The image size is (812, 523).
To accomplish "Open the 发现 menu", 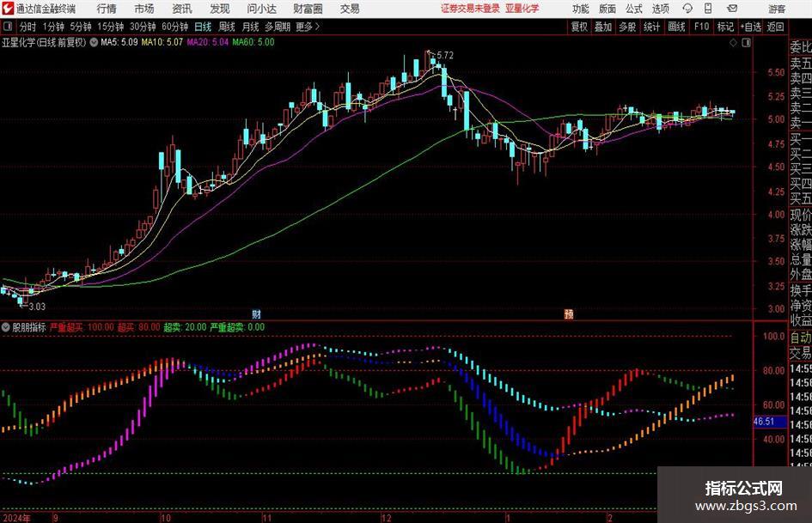I will (x=220, y=9).
